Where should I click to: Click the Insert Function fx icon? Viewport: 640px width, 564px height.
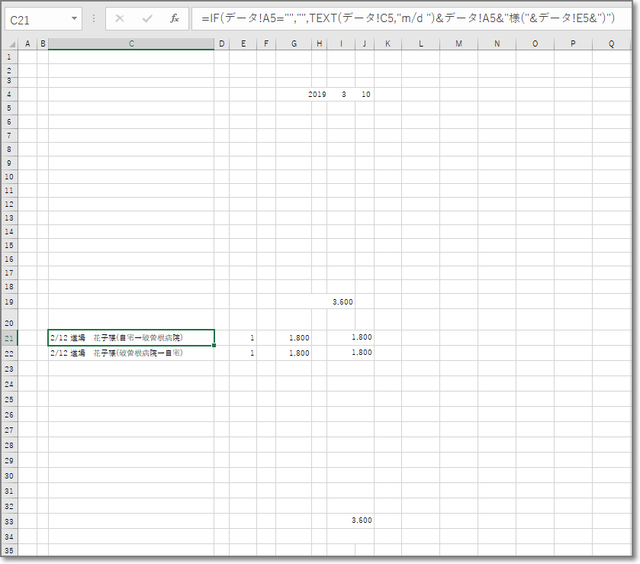173,19
